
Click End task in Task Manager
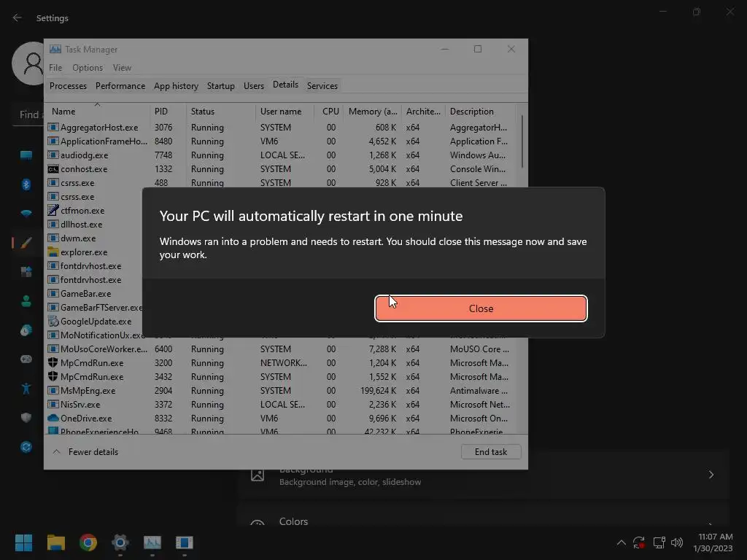tap(491, 452)
